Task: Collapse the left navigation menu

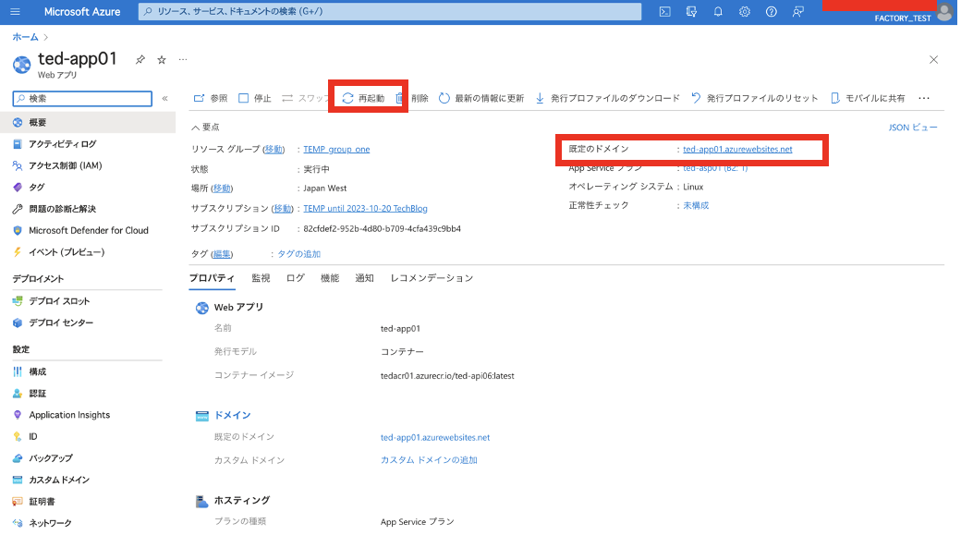Action: [164, 98]
